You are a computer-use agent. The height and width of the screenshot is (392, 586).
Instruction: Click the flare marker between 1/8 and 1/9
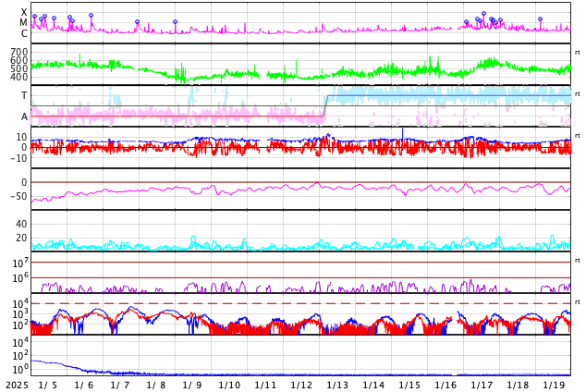(x=176, y=21)
